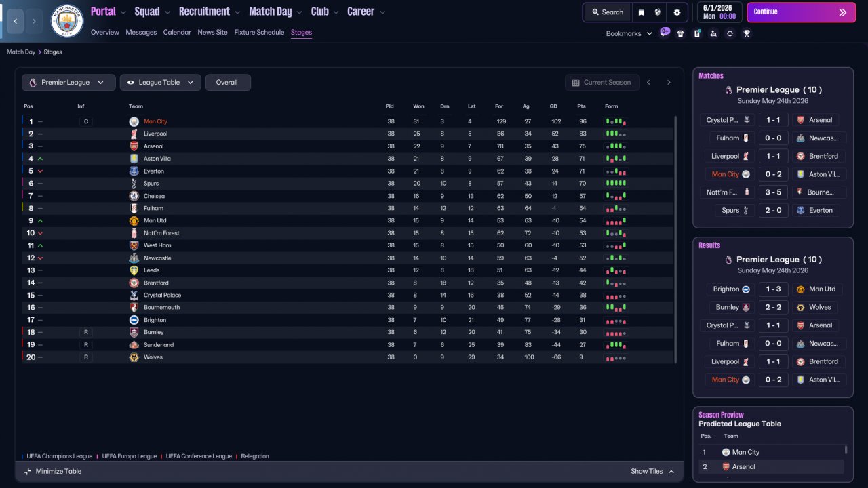The image size is (868, 488).
Task: Open Brighton 1 - 3 Man Utd result
Action: pyautogui.click(x=773, y=289)
